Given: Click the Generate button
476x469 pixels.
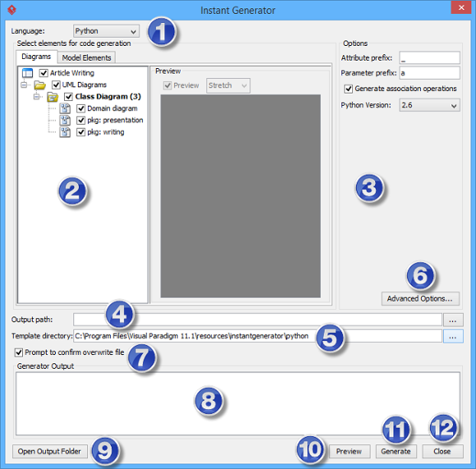Looking at the screenshot, I should click(396, 451).
